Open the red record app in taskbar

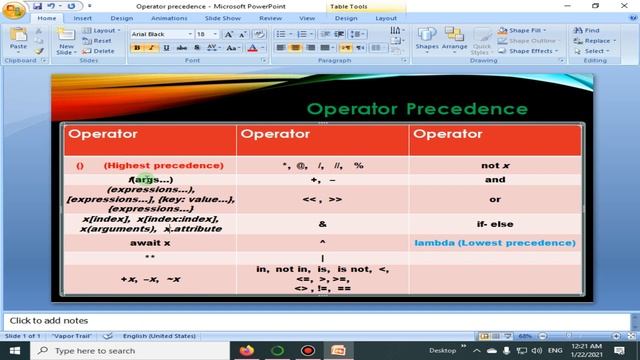pyautogui.click(x=308, y=351)
